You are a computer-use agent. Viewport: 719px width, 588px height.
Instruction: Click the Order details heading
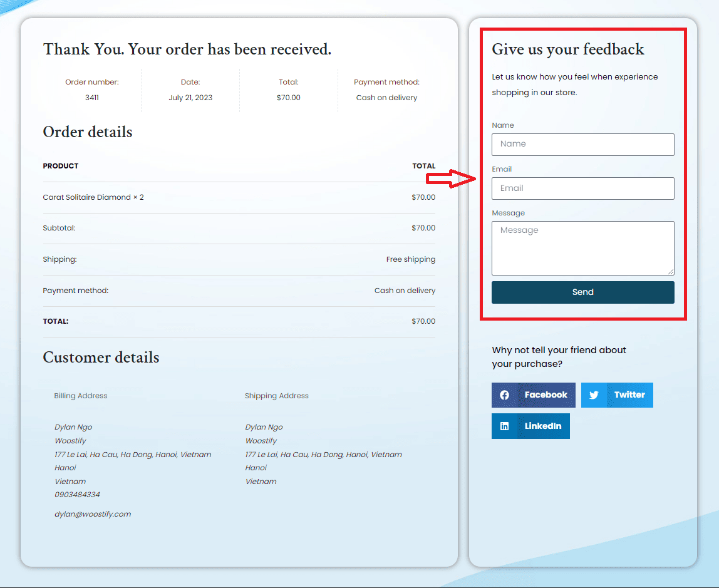[x=88, y=132]
